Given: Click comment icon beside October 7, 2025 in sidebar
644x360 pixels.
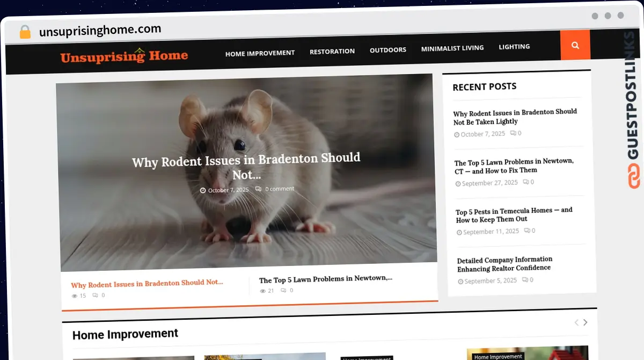Looking at the screenshot, I should [x=513, y=133].
